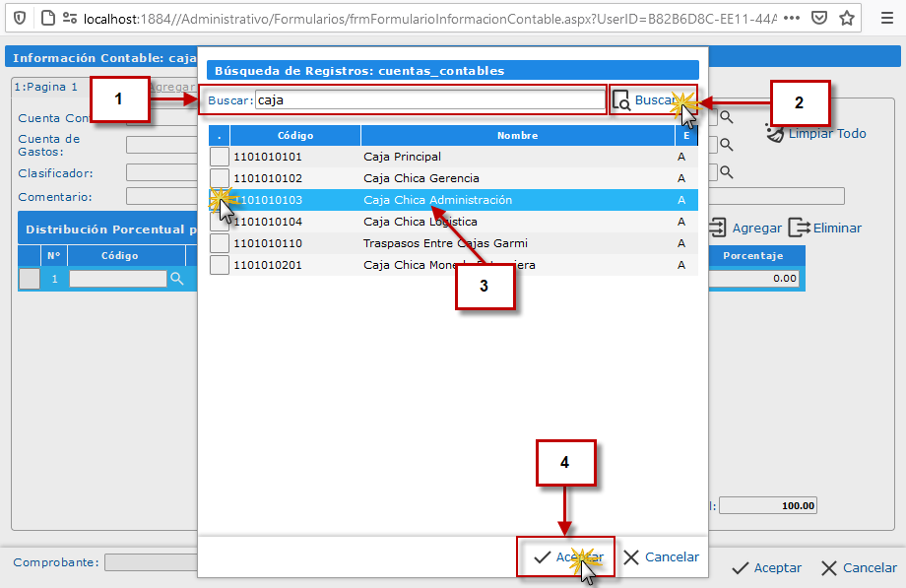Click magnifier beside Código field in row 1

(x=177, y=279)
